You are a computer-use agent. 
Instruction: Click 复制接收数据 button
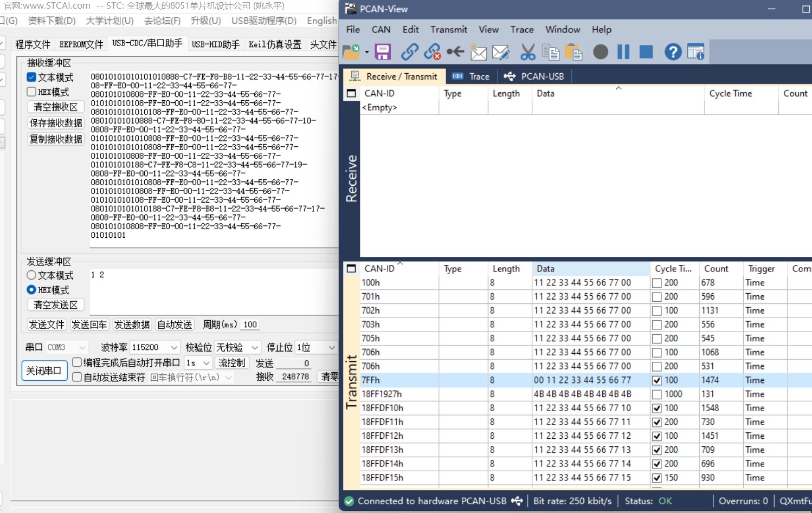point(56,139)
